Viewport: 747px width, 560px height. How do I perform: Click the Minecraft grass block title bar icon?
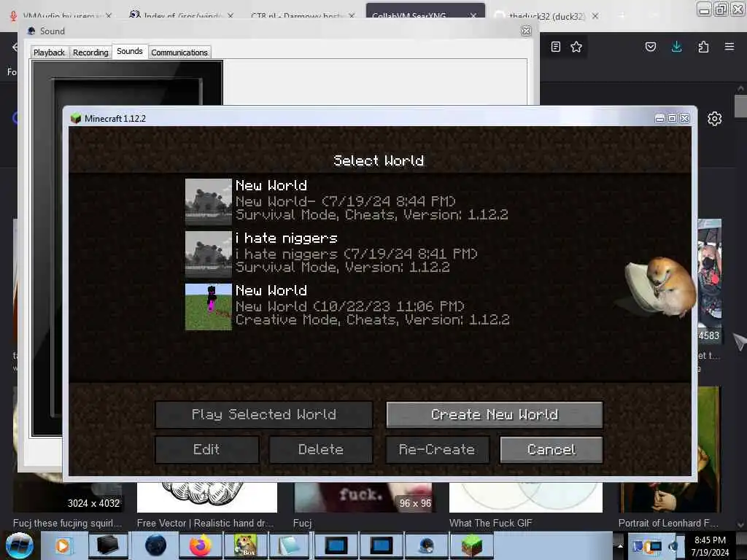pyautogui.click(x=76, y=118)
